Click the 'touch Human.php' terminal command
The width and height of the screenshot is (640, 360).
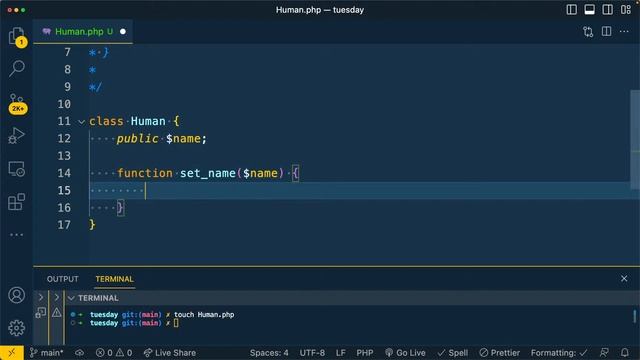[x=204, y=315]
